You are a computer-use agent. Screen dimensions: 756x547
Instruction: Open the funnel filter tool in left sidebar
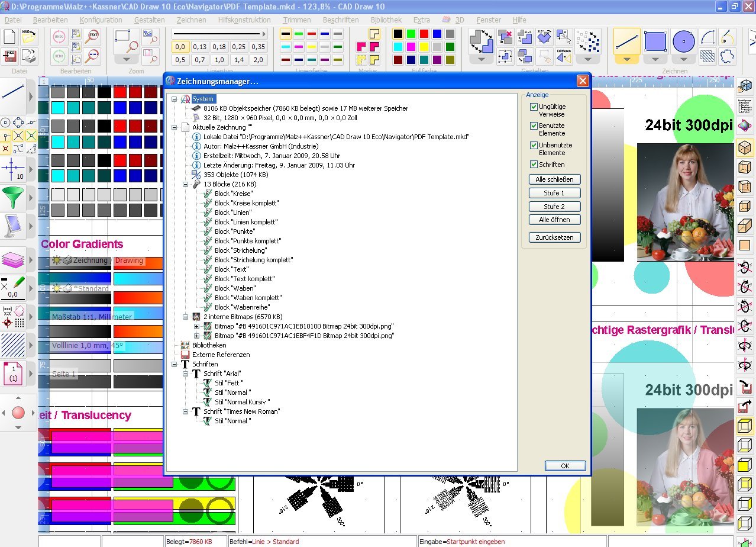pyautogui.click(x=13, y=197)
